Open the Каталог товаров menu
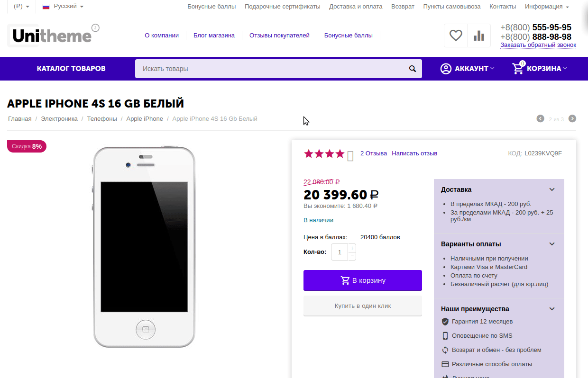This screenshot has height=378, width=588. (71, 69)
